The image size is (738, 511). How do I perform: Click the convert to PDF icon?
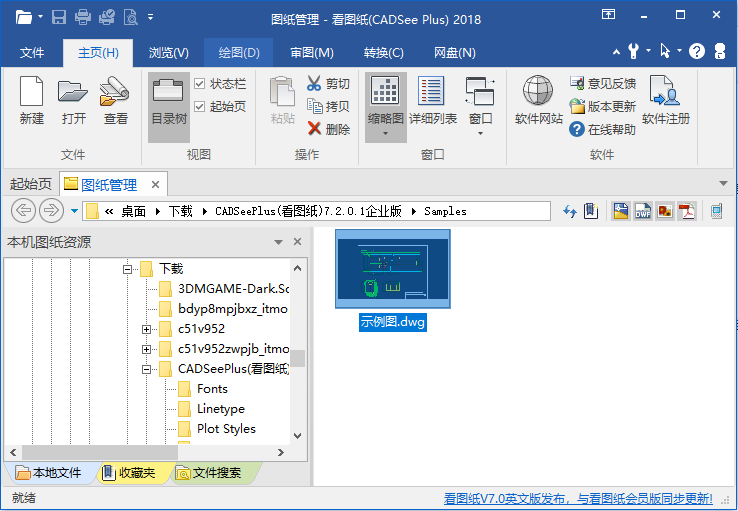[687, 211]
